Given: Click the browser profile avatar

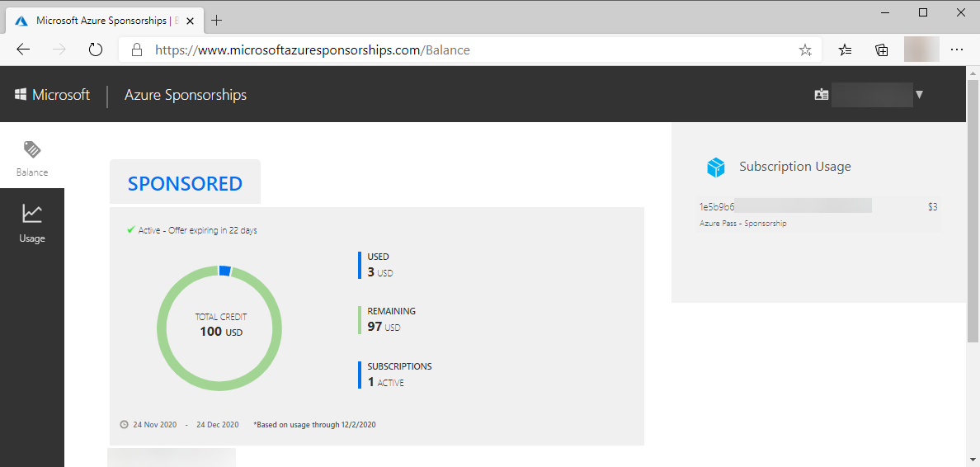Looking at the screenshot, I should (x=921, y=50).
